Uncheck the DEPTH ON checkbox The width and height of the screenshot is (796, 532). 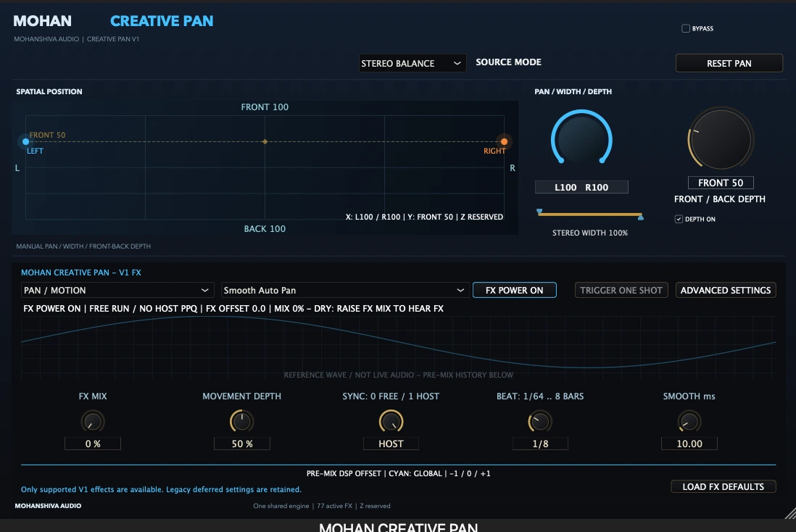679,219
